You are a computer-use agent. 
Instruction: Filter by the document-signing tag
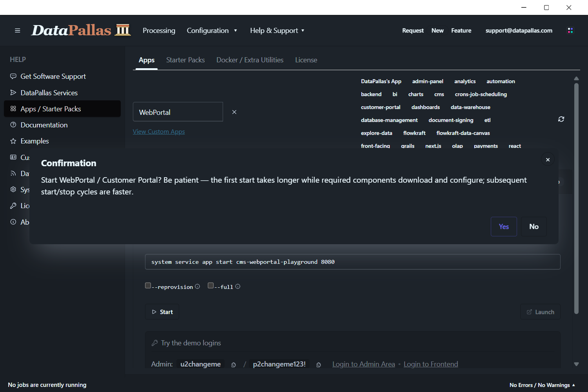click(451, 120)
